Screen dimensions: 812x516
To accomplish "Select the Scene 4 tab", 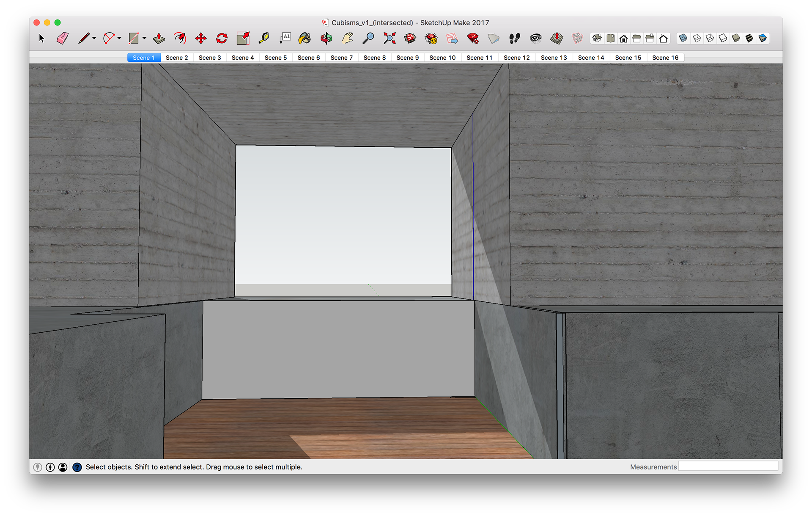I will pos(243,58).
